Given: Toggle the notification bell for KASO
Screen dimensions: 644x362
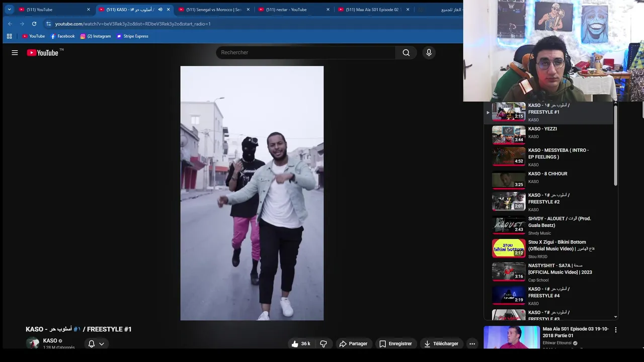Looking at the screenshot, I should (x=92, y=344).
